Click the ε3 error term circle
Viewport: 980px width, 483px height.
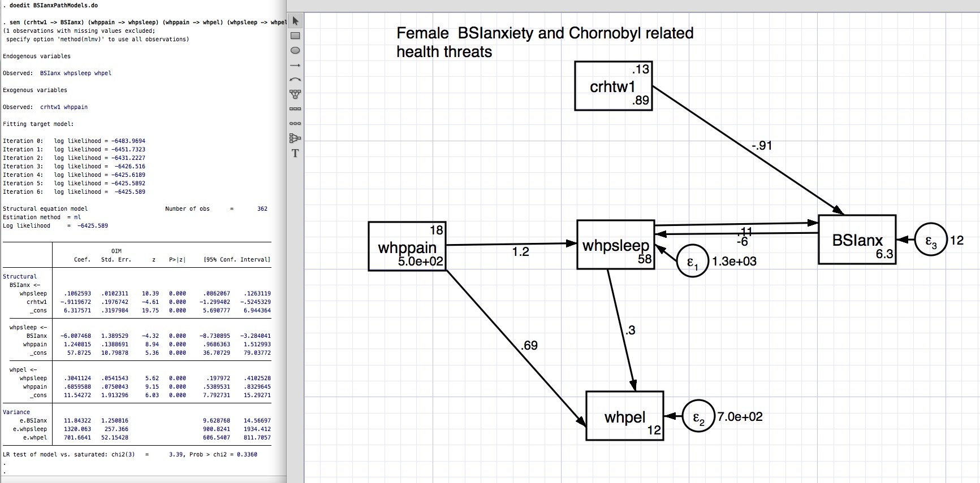pos(931,240)
